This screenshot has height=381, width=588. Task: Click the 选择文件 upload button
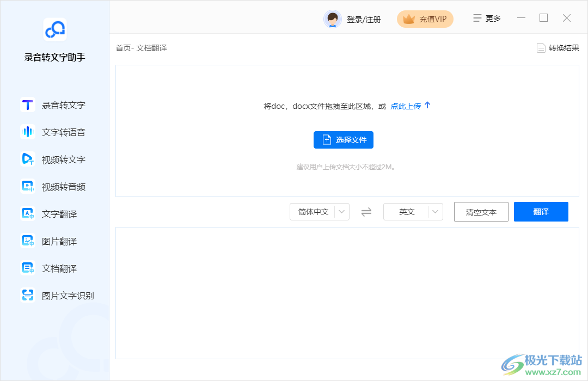tap(343, 140)
